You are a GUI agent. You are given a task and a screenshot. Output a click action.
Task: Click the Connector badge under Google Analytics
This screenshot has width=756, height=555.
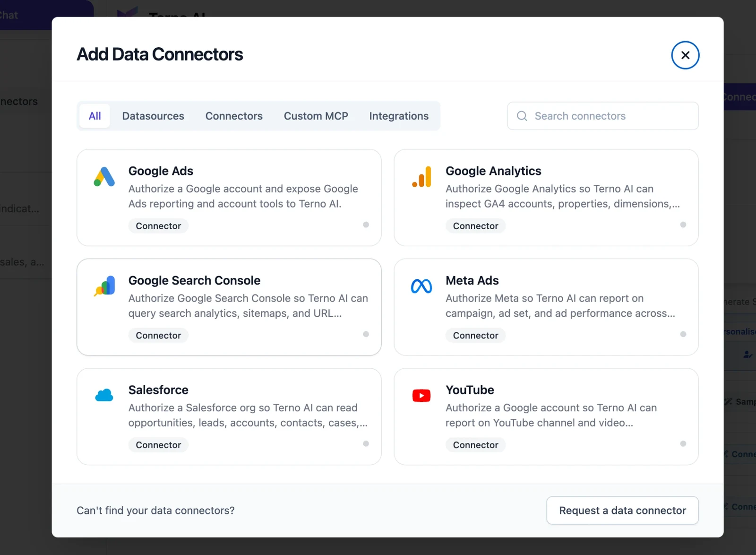475,226
